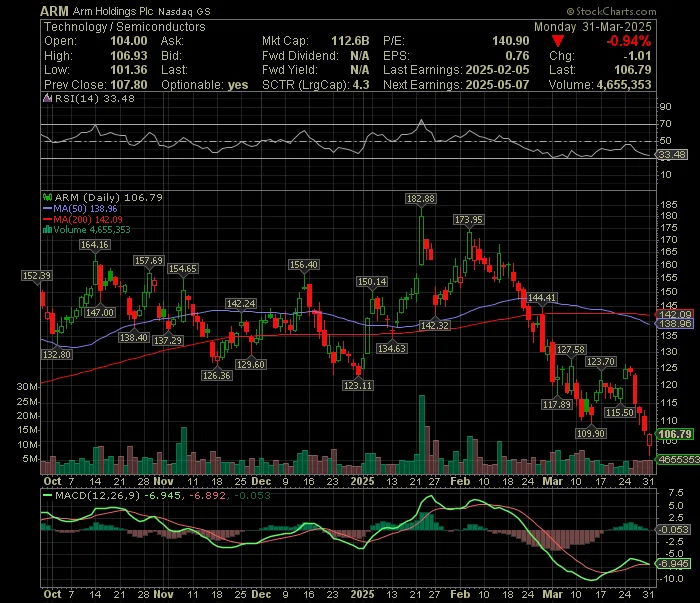Click the 126.36 low price label
Viewport: 700px width, 603px height.
(x=217, y=375)
